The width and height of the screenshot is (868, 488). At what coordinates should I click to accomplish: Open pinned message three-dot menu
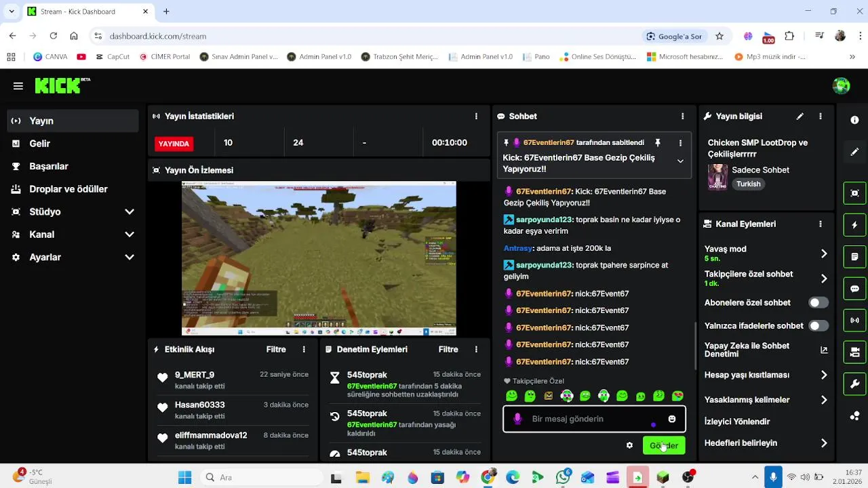680,143
